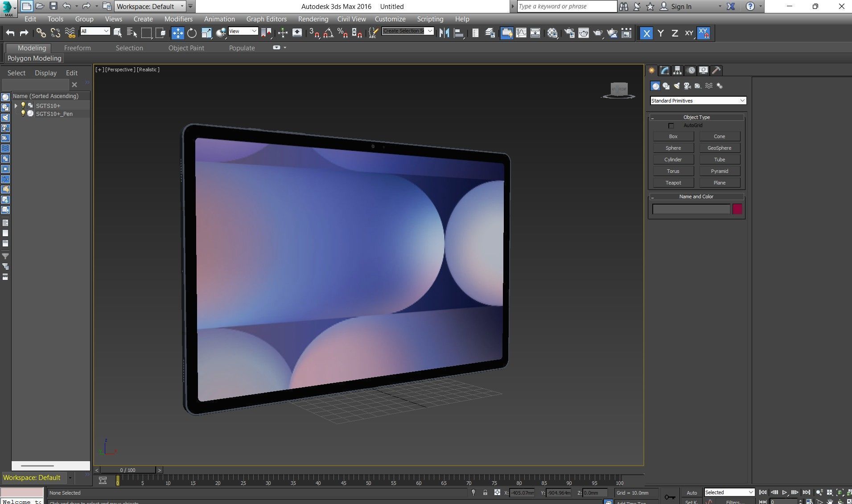Switch to the Utilities command panel tab

pyautogui.click(x=716, y=70)
